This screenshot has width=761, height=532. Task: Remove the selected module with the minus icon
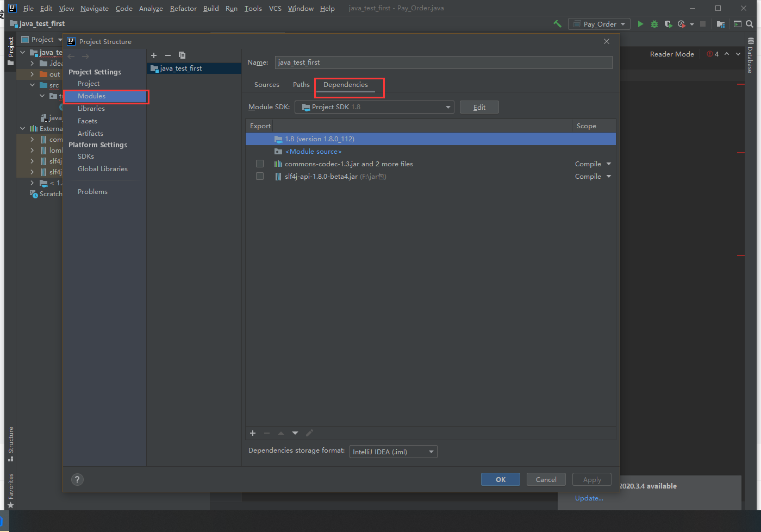click(168, 55)
